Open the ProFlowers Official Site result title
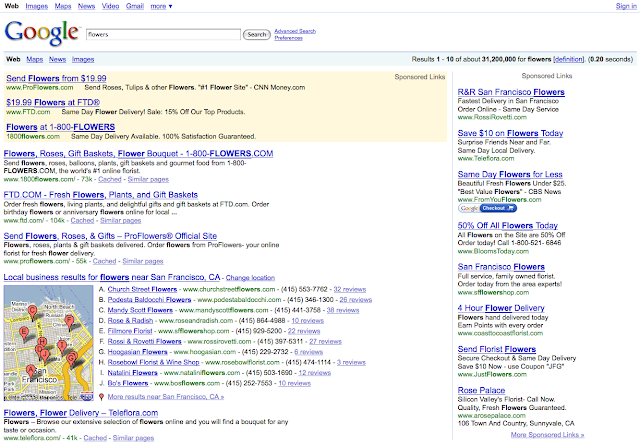The height and width of the screenshot is (446, 640). point(110,236)
